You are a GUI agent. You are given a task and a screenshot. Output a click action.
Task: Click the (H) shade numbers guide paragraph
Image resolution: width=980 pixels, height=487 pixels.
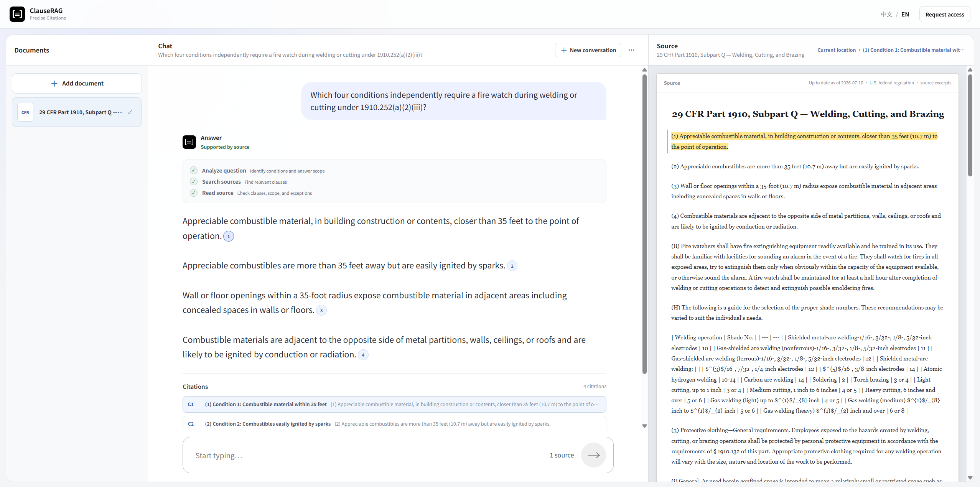(807, 313)
